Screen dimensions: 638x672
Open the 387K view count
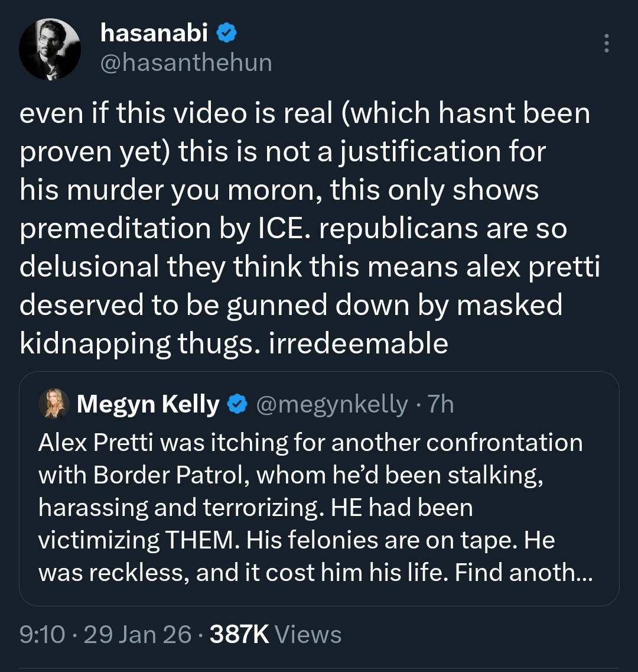[240, 635]
